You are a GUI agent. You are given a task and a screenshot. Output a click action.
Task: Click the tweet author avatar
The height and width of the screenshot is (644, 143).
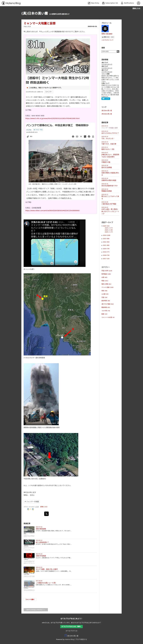tap(27, 224)
